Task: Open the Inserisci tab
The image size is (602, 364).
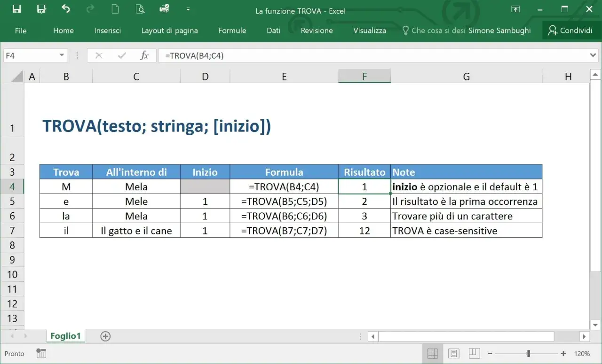Action: (107, 31)
